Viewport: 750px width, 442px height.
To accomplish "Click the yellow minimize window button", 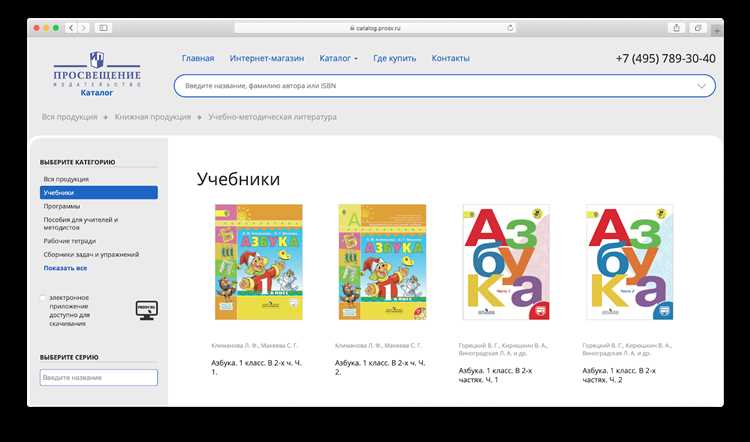I will pos(46,28).
